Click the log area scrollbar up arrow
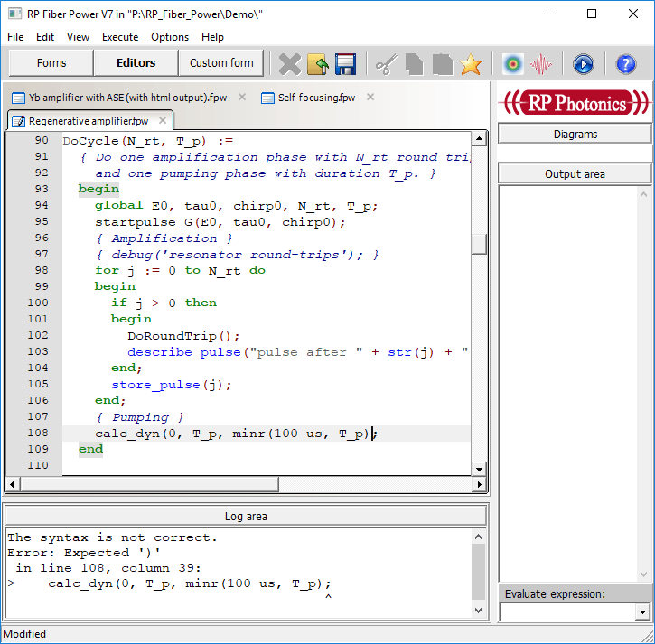 click(478, 537)
